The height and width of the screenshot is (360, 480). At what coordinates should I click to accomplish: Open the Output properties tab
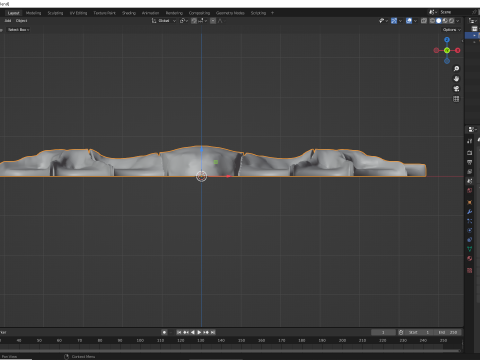(x=470, y=162)
